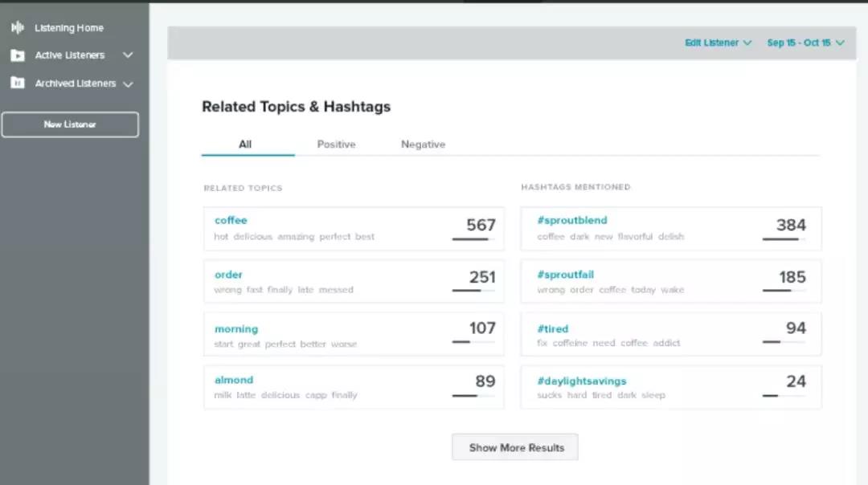
Task: Open the #daylightsavings hashtag
Action: 582,381
